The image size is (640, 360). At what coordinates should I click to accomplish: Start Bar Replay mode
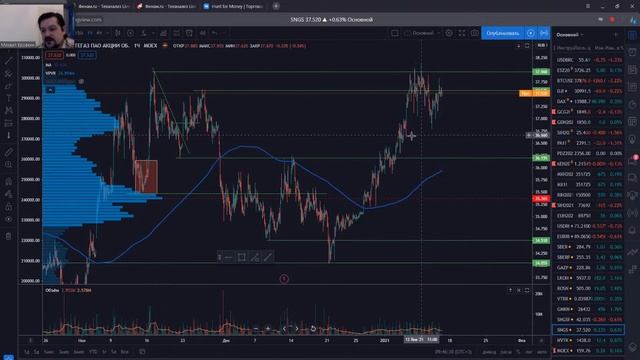coord(202,33)
